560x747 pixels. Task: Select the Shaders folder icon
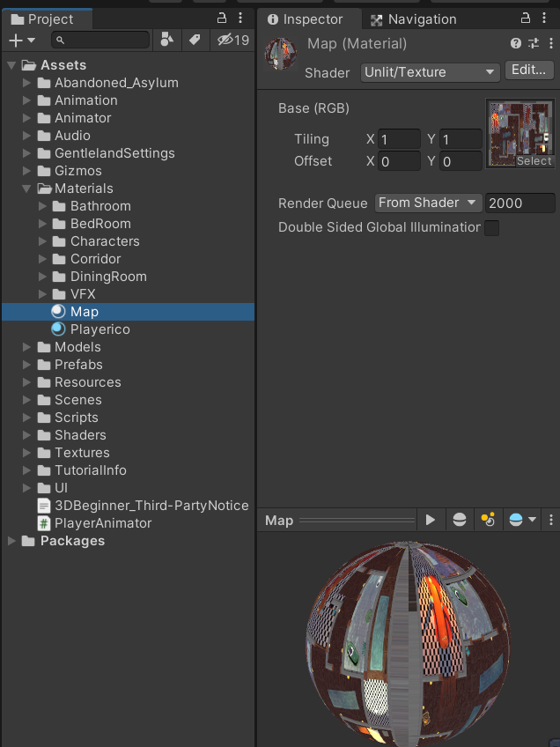coord(44,435)
